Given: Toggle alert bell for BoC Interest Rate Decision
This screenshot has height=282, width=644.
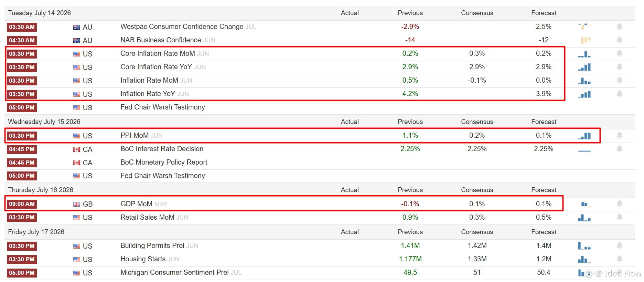Looking at the screenshot, I should [619, 149].
